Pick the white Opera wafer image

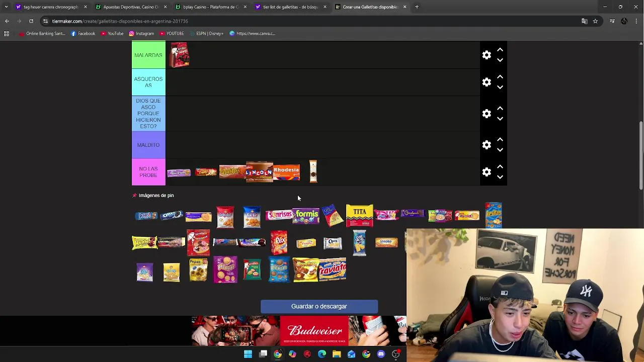coord(333,243)
